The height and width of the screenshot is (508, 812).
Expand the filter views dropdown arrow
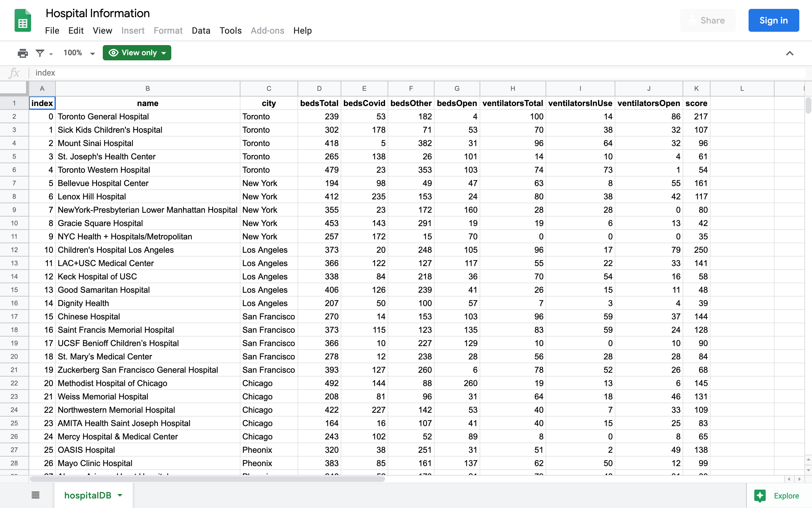pyautogui.click(x=51, y=54)
